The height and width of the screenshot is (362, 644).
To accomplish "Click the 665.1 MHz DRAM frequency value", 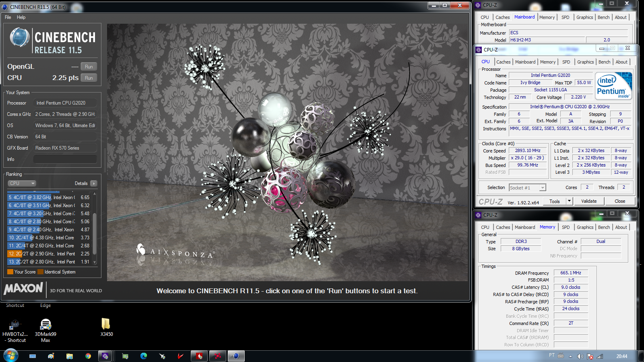I will click(571, 273).
